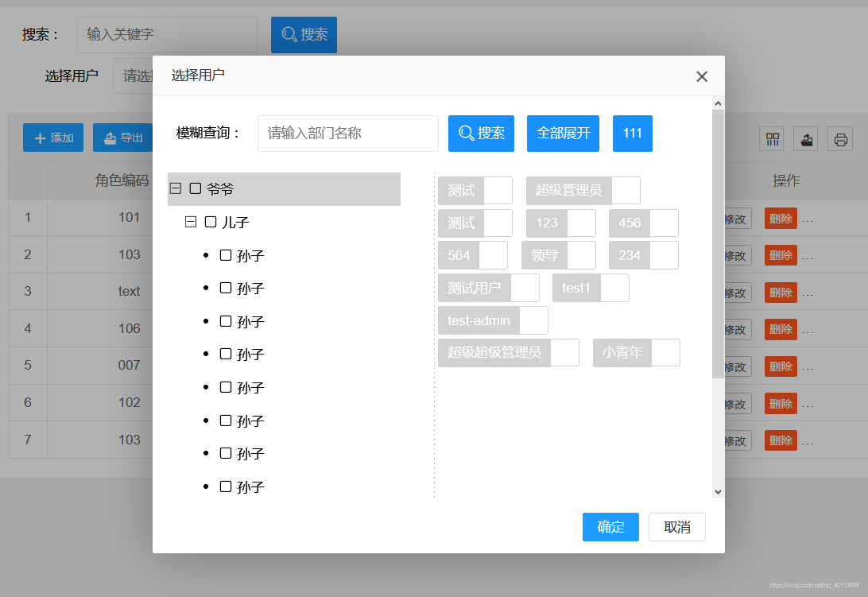Check the last visible 孙子 checkbox
The image size is (868, 597).
pos(225,487)
